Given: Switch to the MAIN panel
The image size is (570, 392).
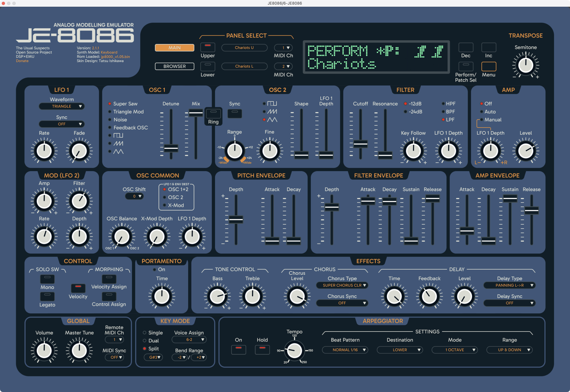Looking at the screenshot, I should click(x=174, y=48).
